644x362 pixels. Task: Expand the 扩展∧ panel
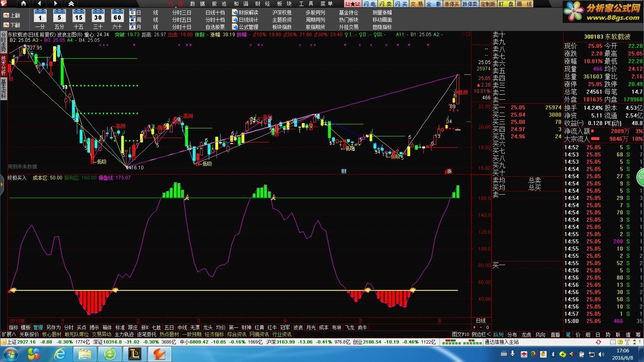[9, 334]
